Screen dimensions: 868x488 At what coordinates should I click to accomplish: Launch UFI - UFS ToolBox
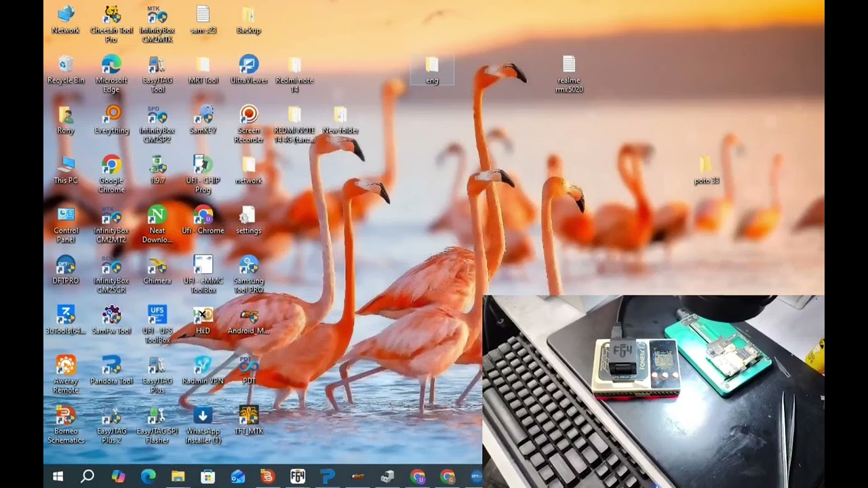[x=157, y=325]
